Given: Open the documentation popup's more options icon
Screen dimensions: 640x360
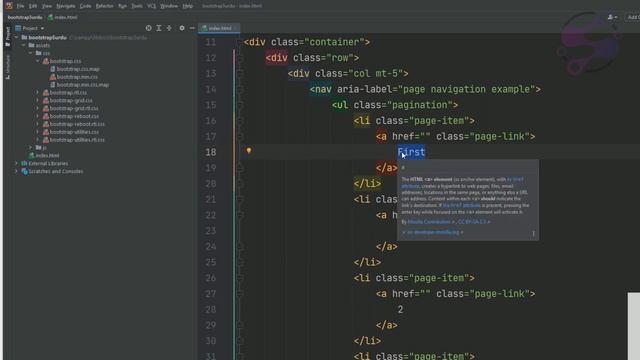Looking at the screenshot, I should [533, 233].
